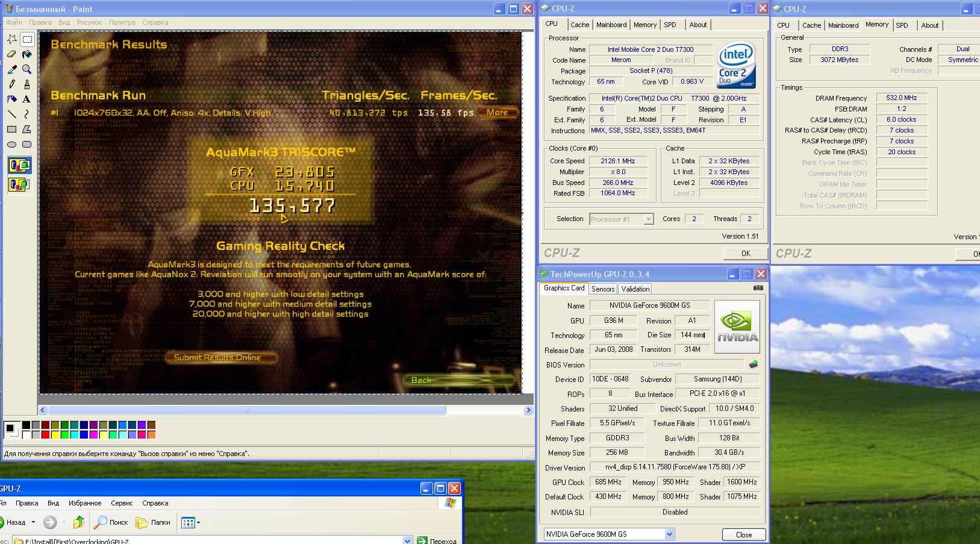Pick the Eraser tool in Paint
This screenshot has width=980, height=544.
coord(11,54)
